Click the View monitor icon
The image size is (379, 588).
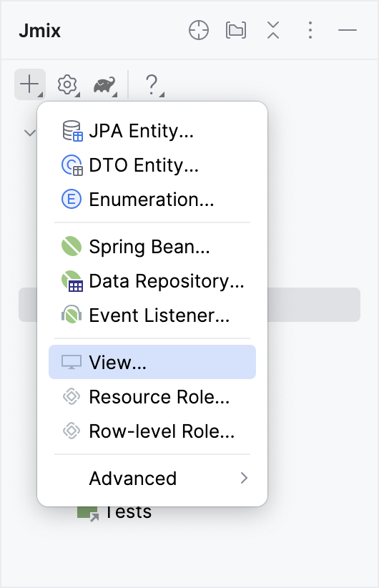(x=72, y=362)
